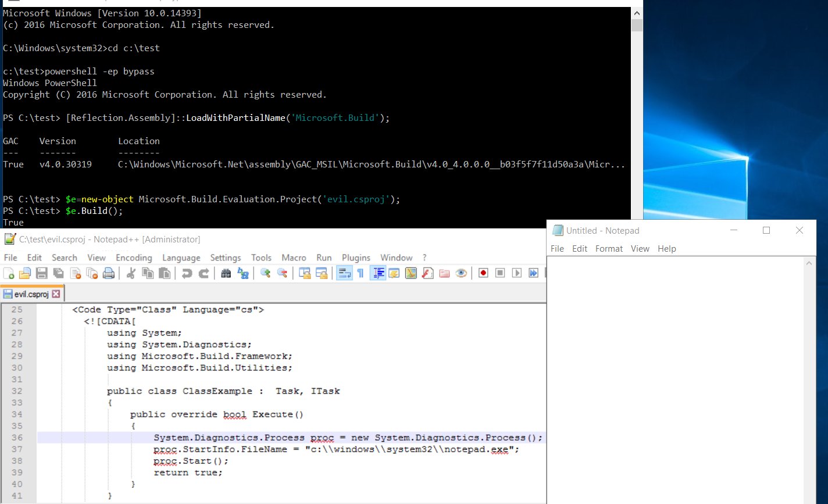This screenshot has width=828, height=504.
Task: Start macro recording with the red dot
Action: pyautogui.click(x=483, y=273)
